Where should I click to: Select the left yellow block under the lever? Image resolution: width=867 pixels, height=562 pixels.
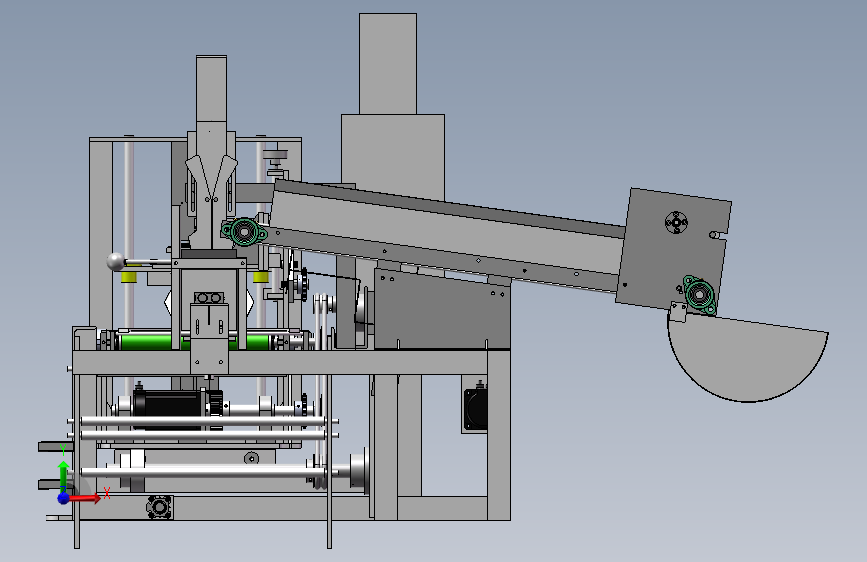(x=129, y=276)
